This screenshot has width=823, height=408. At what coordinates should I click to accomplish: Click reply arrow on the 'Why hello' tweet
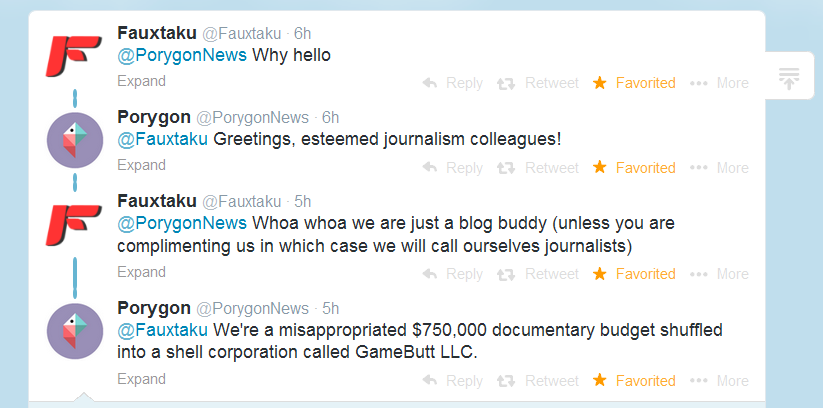coord(430,83)
